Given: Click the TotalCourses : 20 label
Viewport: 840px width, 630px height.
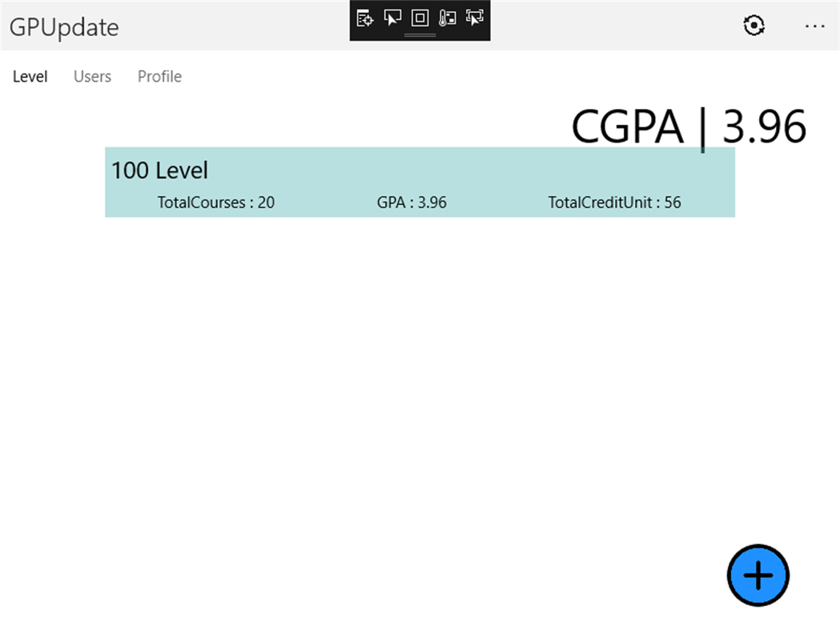Looking at the screenshot, I should click(x=215, y=203).
